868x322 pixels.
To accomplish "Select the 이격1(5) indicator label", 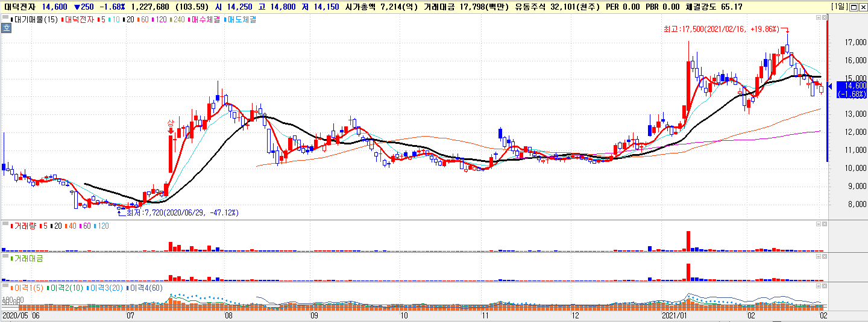I will [28, 288].
